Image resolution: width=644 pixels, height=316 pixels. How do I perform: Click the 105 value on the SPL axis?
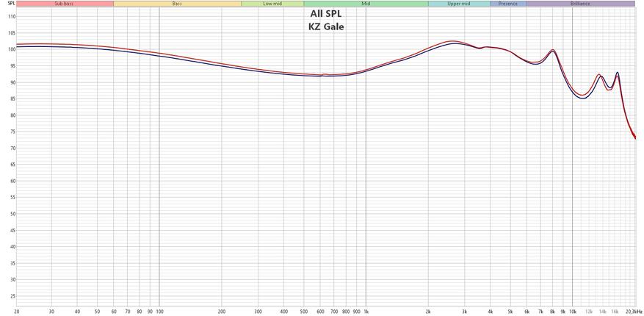(x=12, y=33)
